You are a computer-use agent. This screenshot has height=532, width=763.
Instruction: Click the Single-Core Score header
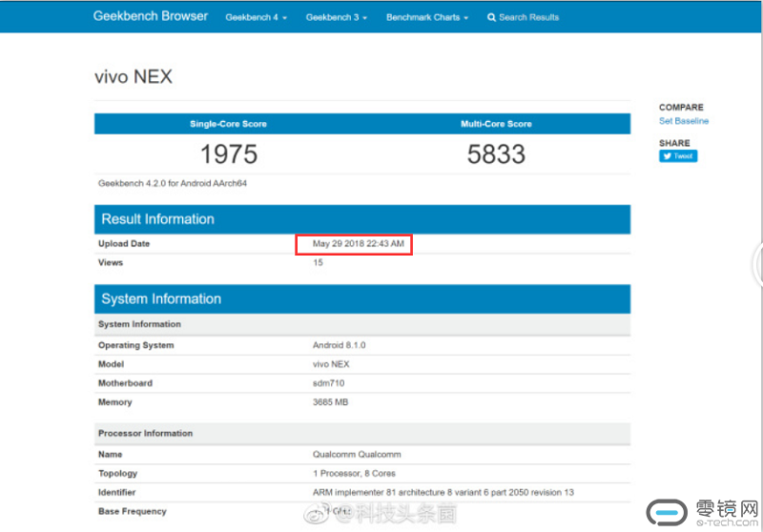pos(228,124)
